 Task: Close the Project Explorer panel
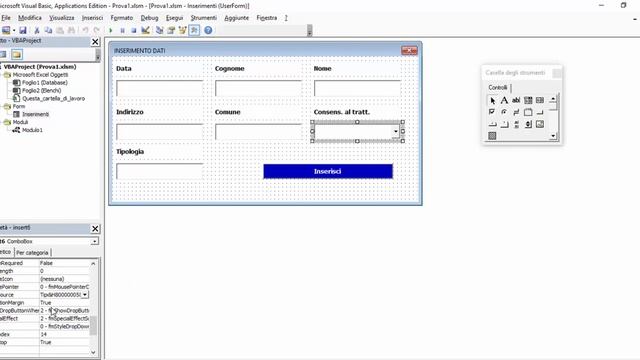click(x=95, y=42)
